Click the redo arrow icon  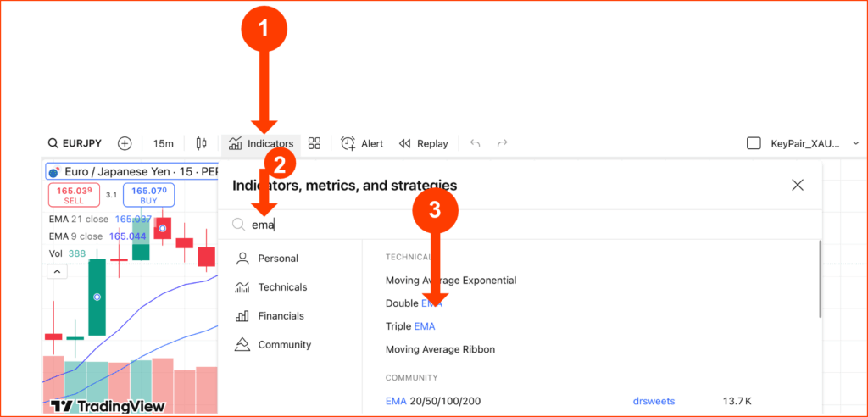click(x=502, y=143)
